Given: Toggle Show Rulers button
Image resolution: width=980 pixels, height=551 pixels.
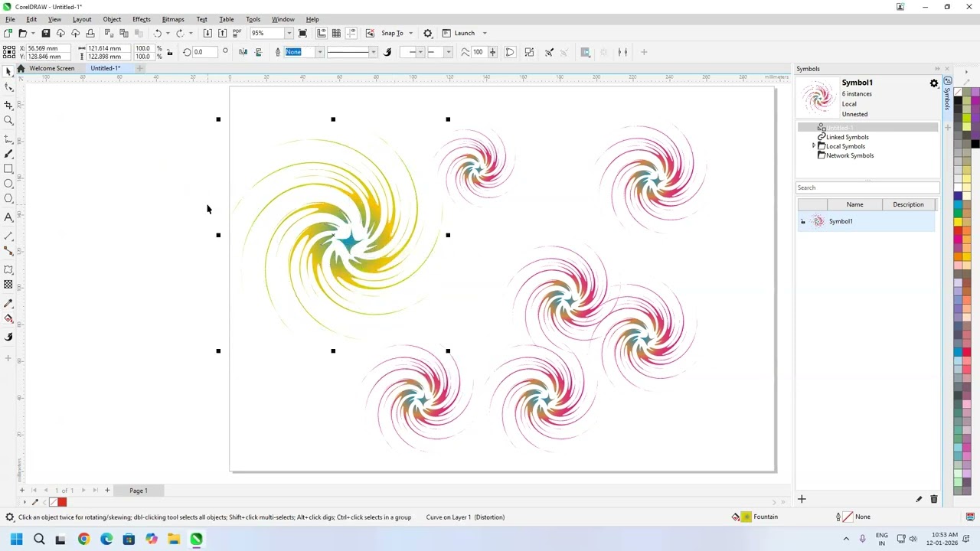Looking at the screenshot, I should [322, 33].
